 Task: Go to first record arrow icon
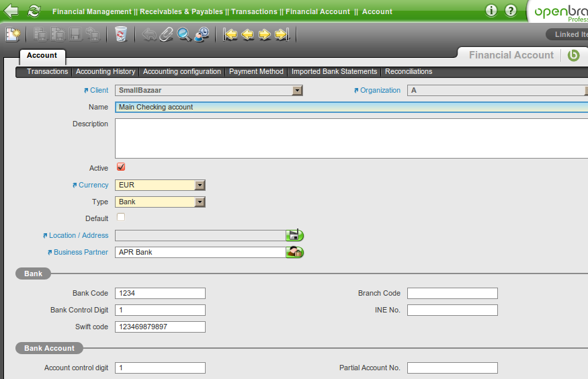(x=230, y=34)
